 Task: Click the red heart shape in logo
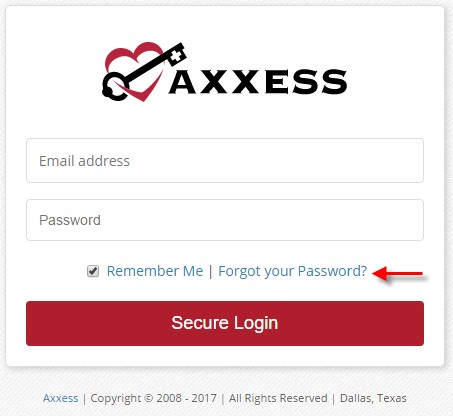(x=137, y=71)
